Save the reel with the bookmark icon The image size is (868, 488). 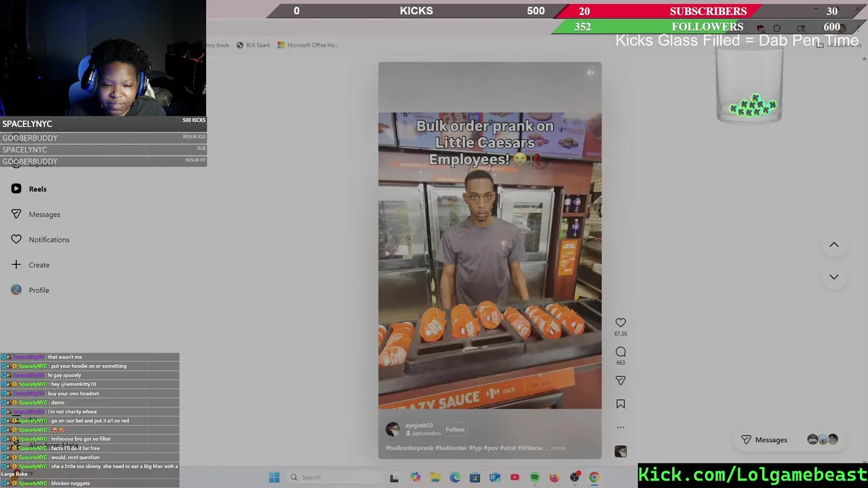click(620, 404)
